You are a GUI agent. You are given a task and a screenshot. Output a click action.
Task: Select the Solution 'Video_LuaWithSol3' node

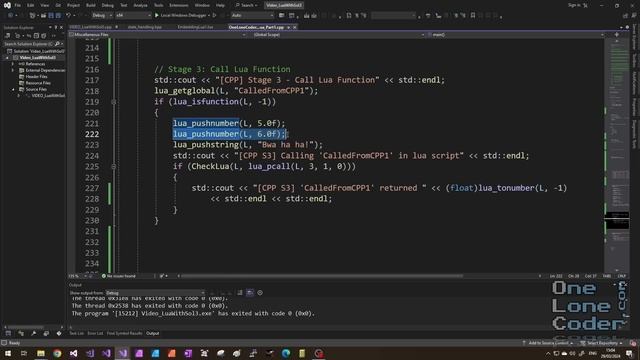click(x=36, y=51)
